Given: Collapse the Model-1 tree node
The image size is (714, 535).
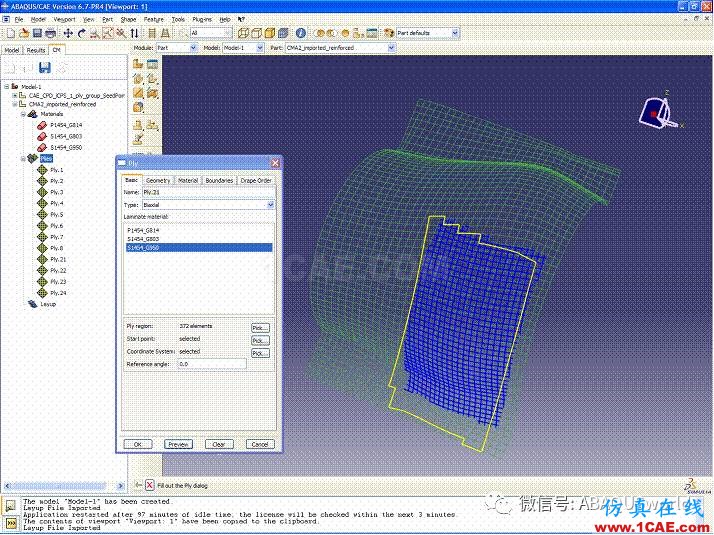Looking at the screenshot, I should 7,87.
